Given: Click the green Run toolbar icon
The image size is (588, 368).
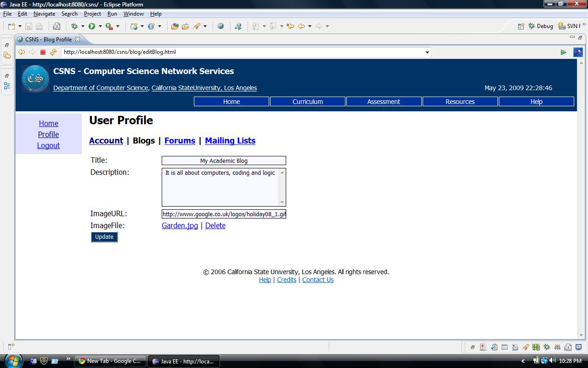Looking at the screenshot, I should point(92,26).
